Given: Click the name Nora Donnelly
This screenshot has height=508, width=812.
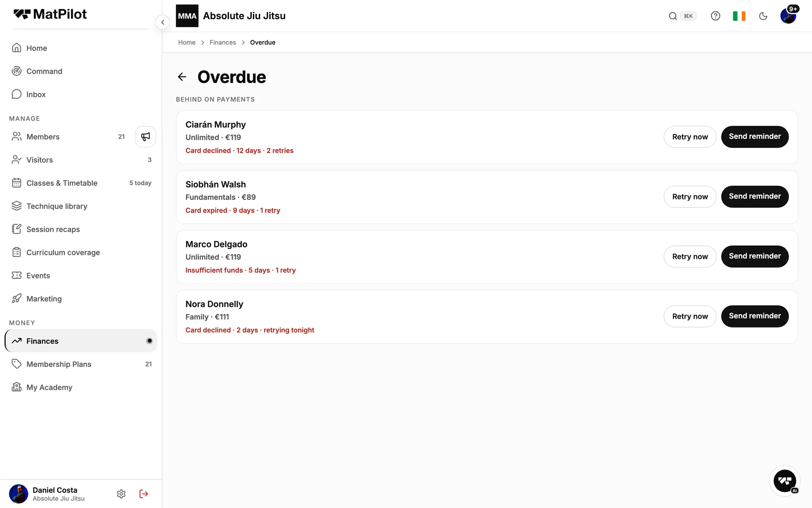Looking at the screenshot, I should click(214, 304).
